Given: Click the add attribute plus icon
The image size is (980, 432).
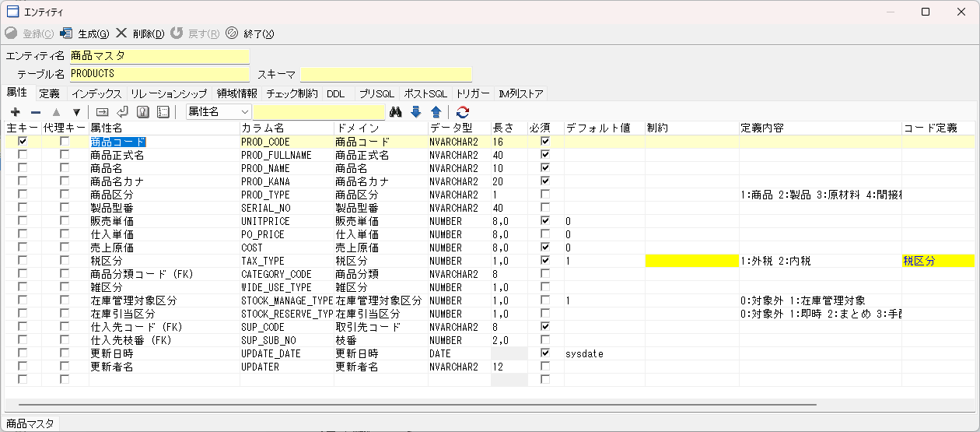Looking at the screenshot, I should [x=15, y=112].
